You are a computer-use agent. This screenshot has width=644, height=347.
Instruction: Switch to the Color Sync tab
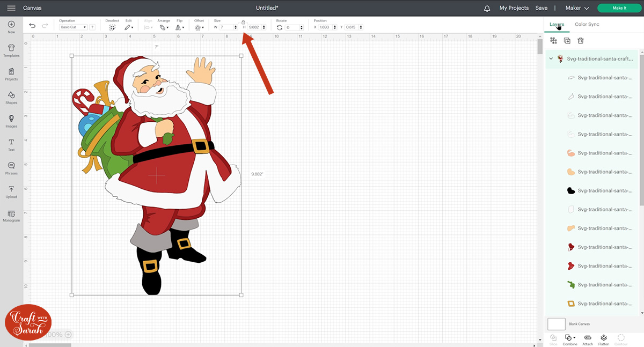pos(588,24)
